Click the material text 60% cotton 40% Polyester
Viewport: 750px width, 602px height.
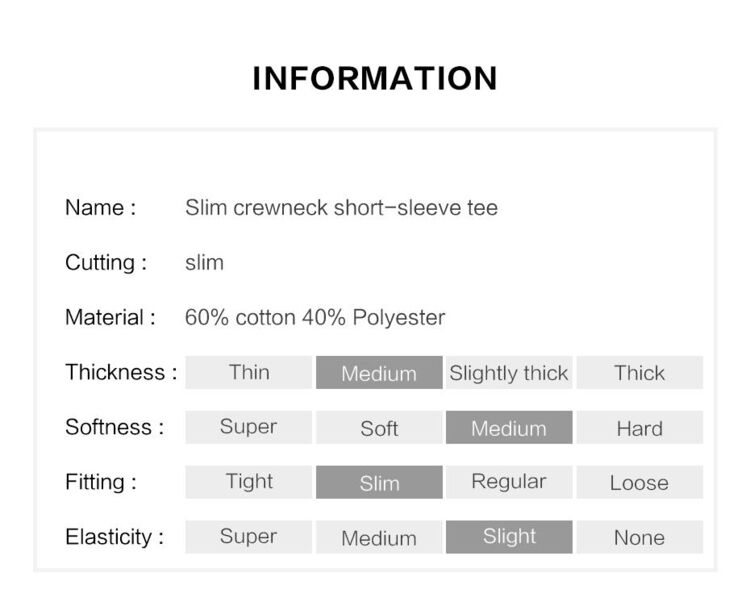pyautogui.click(x=315, y=317)
